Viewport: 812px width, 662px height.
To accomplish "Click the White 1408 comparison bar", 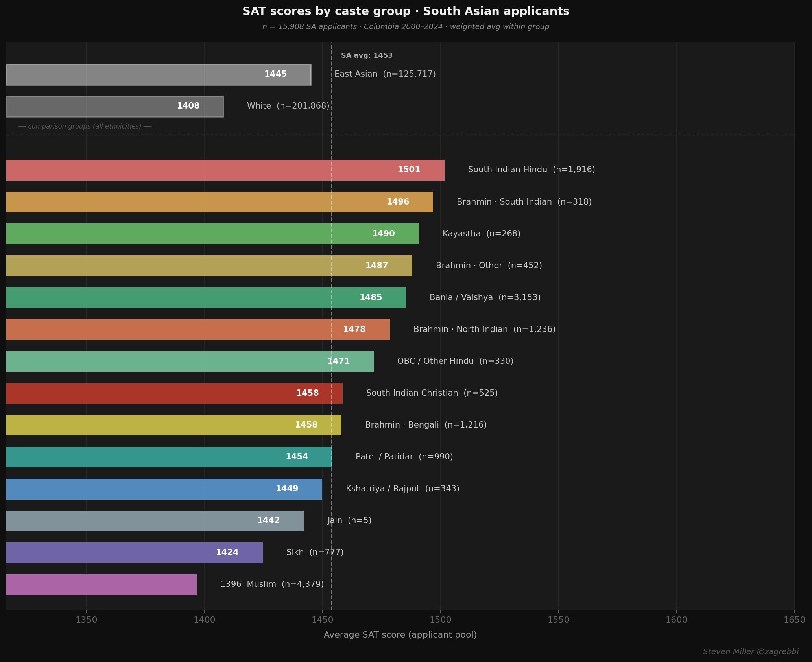I will click(x=115, y=106).
